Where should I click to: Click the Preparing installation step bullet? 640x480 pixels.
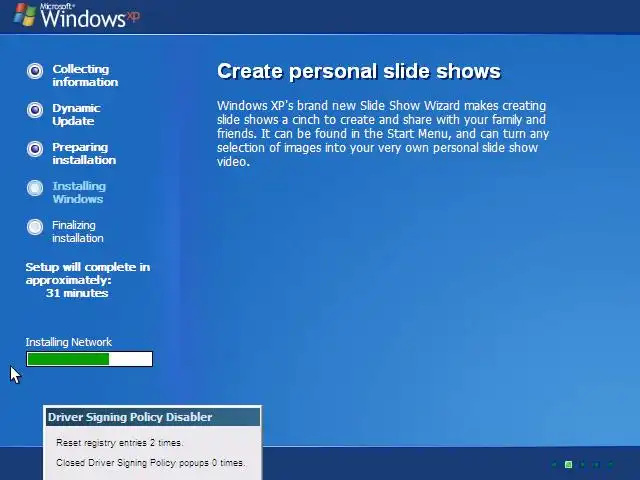coord(35,149)
